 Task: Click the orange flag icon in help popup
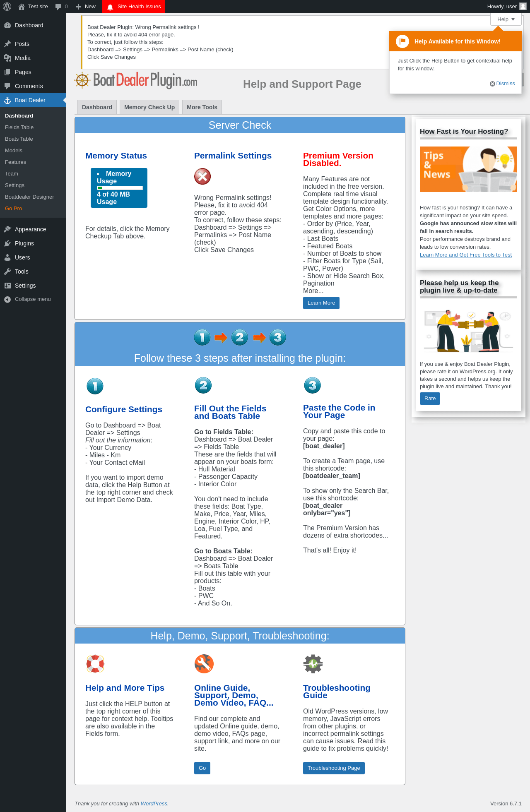pos(402,41)
